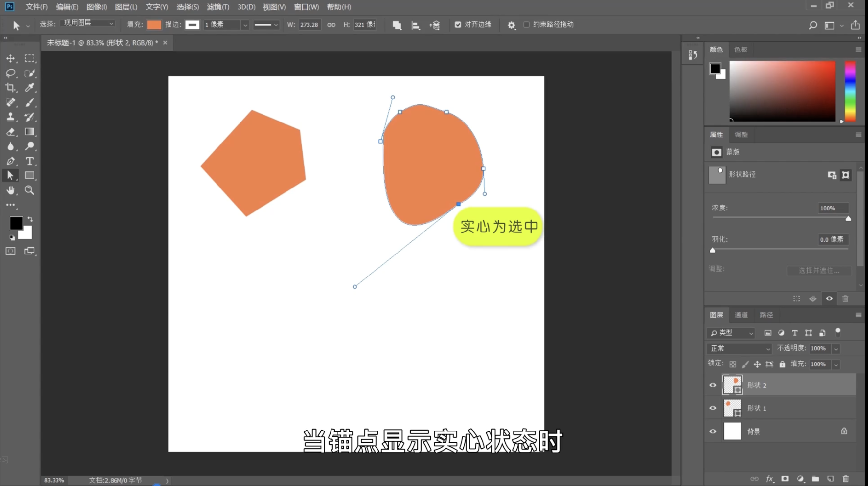This screenshot has height=486, width=868.
Task: Hide the 形状 1 layer
Action: (x=713, y=408)
